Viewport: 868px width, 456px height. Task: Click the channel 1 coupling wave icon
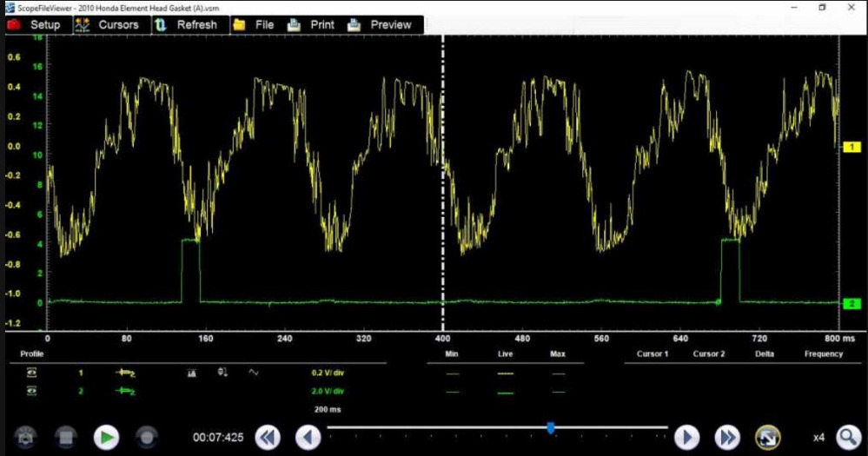coord(254,372)
